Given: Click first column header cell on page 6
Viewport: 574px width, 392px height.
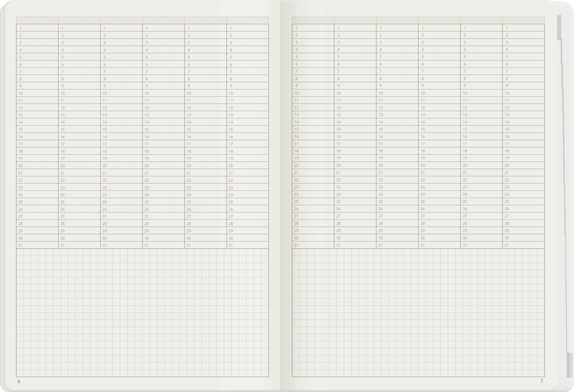Looking at the screenshot, I should [37, 20].
